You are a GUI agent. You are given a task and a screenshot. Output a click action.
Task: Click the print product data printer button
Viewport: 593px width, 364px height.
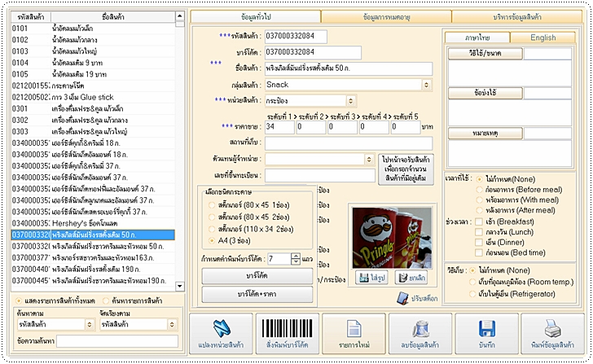[552, 333]
